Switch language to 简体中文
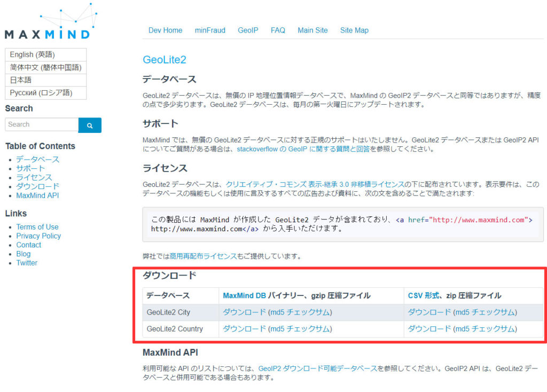The height and width of the screenshot is (392, 547). (x=46, y=67)
